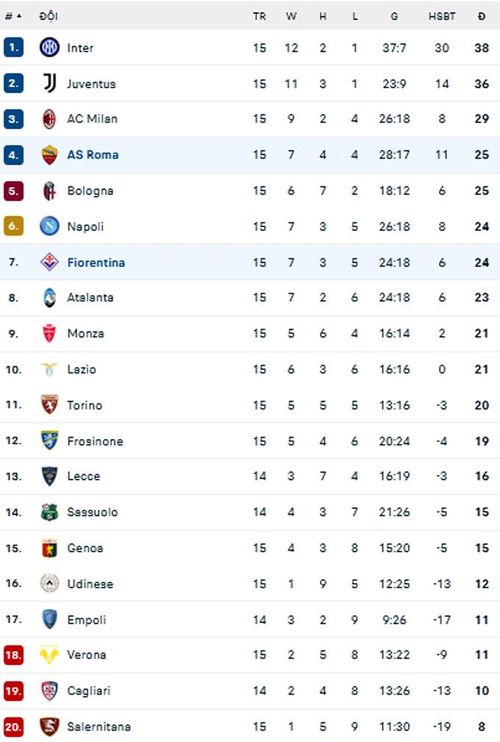Click the yellow rank 6 badge
This screenshot has height=742, width=500.
(13, 226)
